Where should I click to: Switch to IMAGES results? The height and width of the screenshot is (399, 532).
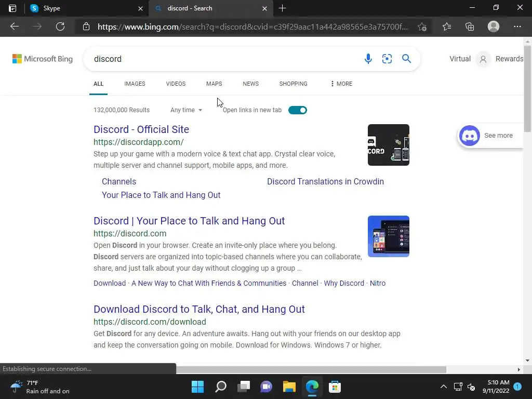(x=135, y=84)
